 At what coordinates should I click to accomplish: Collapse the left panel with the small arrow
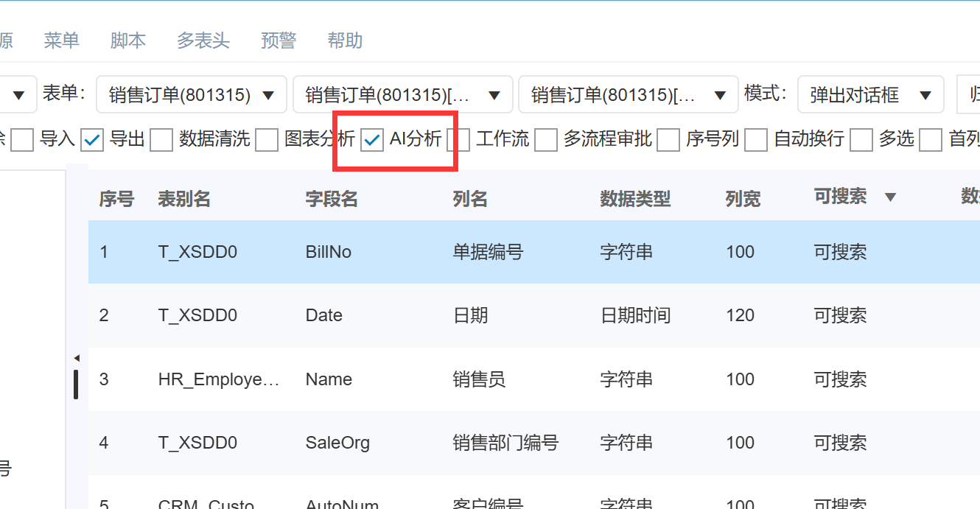(77, 359)
